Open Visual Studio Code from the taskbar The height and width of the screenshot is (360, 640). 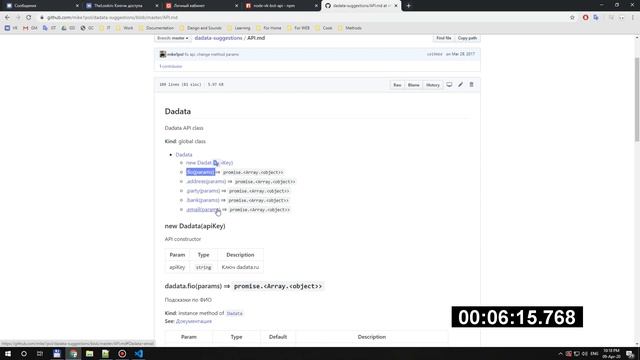(x=138, y=353)
